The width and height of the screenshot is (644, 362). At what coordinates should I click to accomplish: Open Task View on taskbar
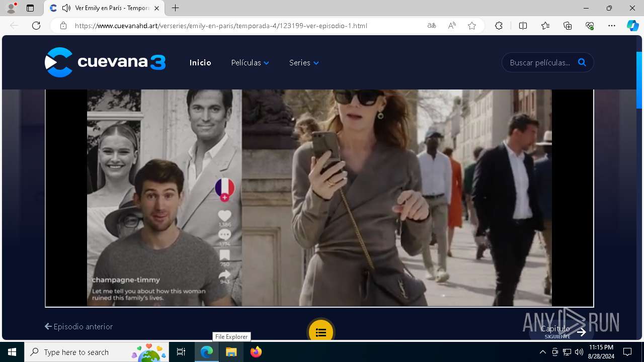[181, 352]
